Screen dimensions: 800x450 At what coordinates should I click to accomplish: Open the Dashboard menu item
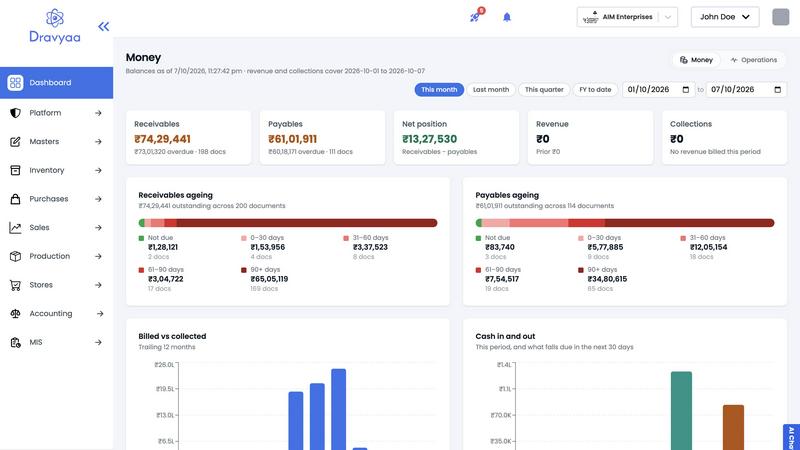coord(57,83)
